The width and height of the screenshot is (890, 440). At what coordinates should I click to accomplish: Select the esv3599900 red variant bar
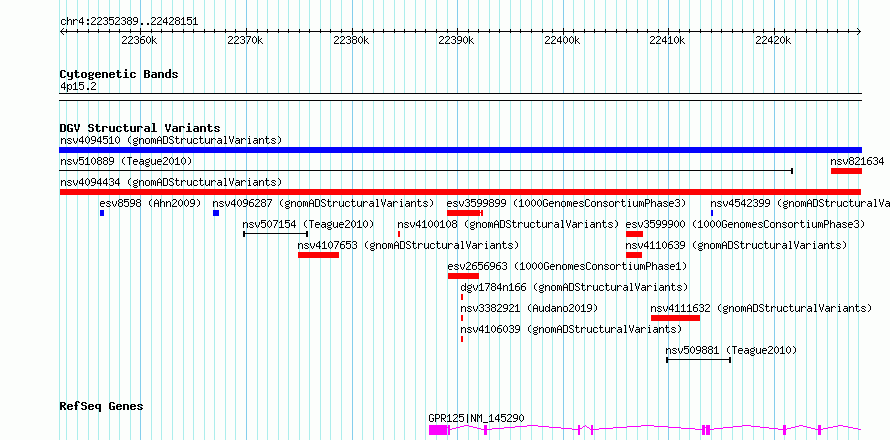[634, 234]
